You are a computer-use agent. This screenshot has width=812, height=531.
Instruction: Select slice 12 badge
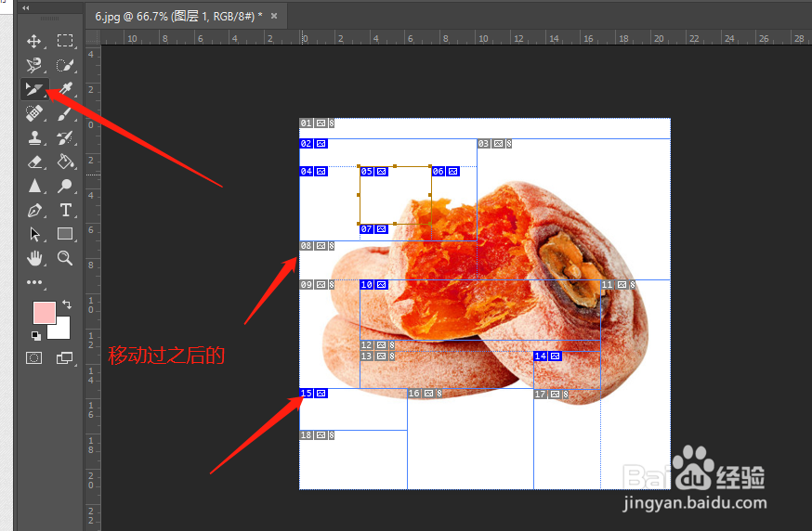click(377, 344)
